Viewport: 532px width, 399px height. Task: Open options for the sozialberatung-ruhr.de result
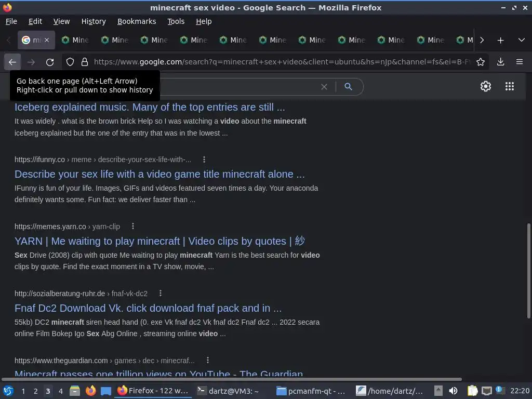click(x=161, y=293)
